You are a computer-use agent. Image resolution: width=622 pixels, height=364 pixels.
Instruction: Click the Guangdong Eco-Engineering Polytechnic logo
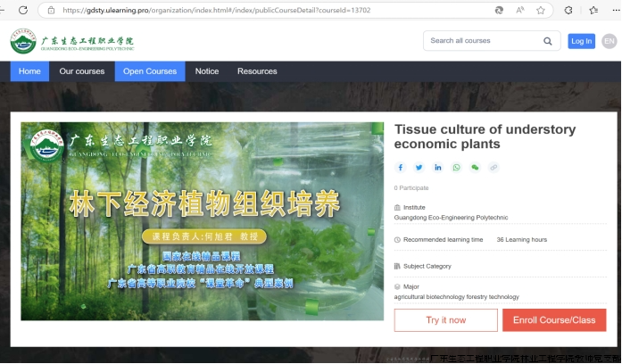(71, 41)
